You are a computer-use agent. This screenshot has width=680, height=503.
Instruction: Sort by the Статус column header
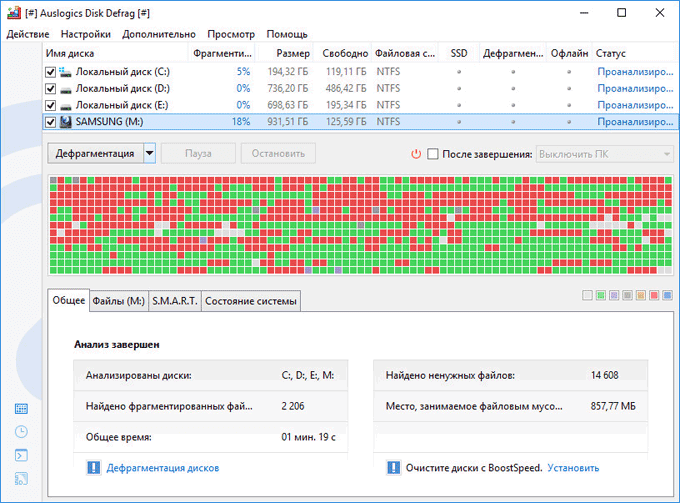click(634, 53)
